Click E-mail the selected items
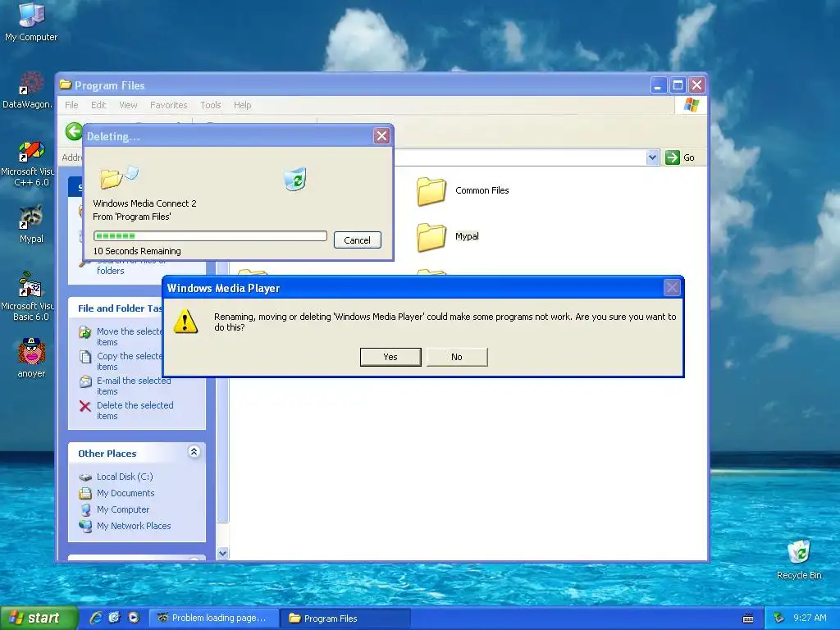Screen dimensions: 840x630 tap(134, 386)
